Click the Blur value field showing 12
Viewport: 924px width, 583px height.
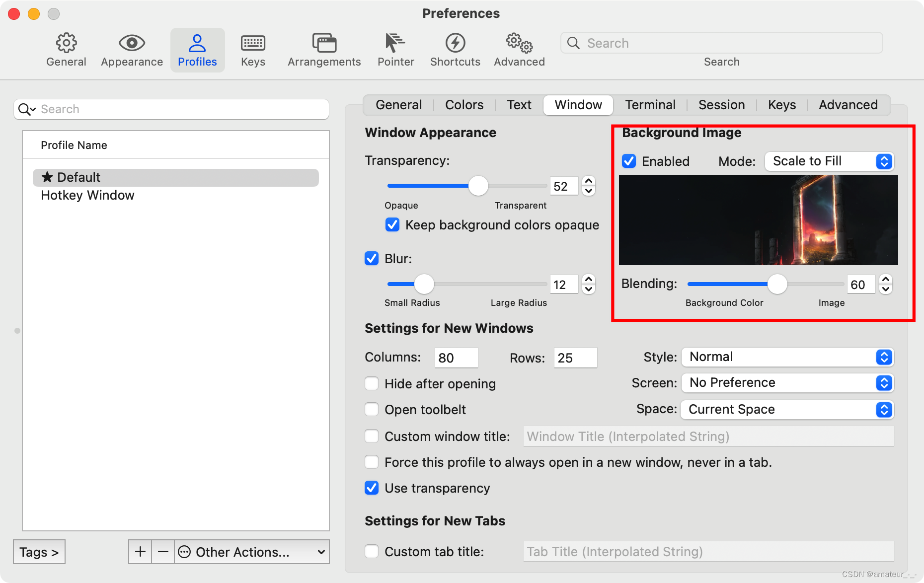564,285
